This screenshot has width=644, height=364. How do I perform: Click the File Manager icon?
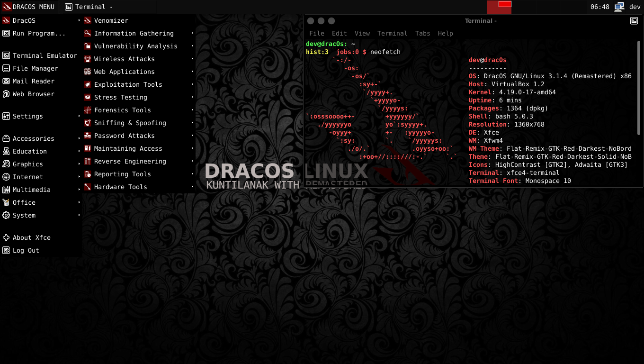pyautogui.click(x=6, y=68)
